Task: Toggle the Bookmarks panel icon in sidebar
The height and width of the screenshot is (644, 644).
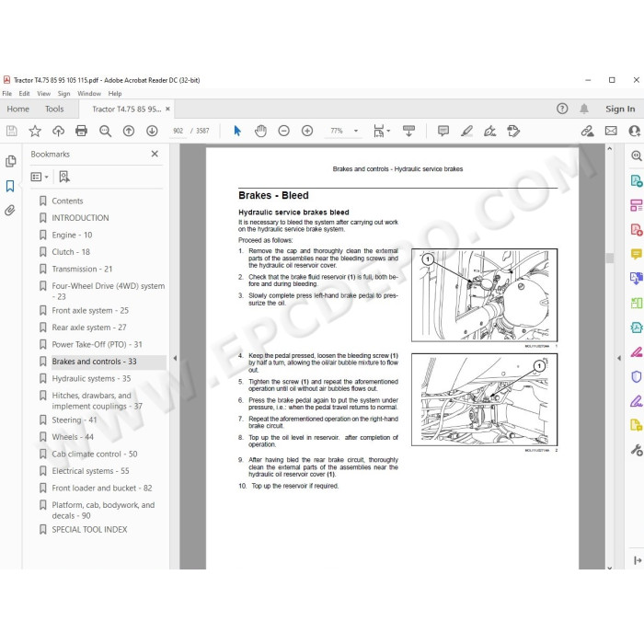Action: [10, 186]
